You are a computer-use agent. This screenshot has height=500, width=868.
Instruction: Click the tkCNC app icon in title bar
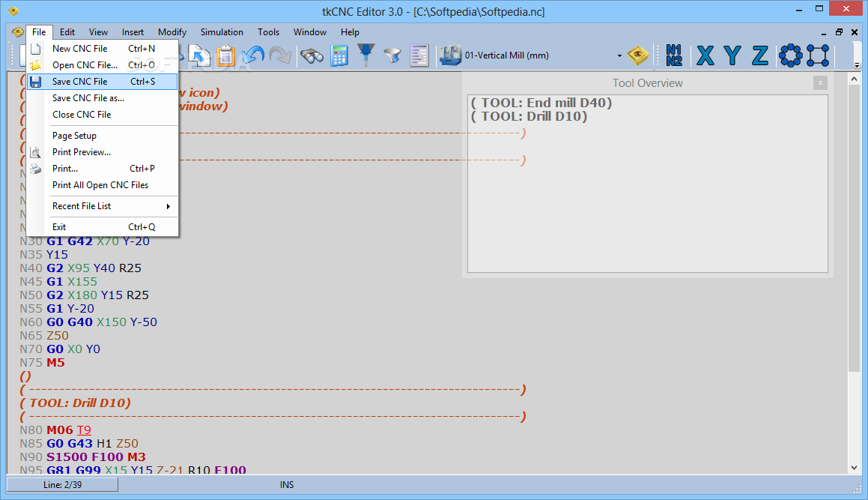coord(13,10)
